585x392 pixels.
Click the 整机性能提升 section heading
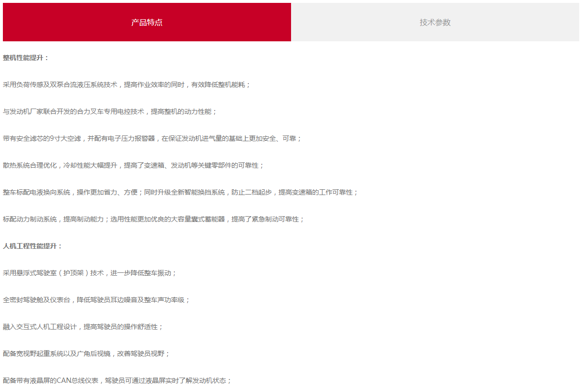[26, 58]
